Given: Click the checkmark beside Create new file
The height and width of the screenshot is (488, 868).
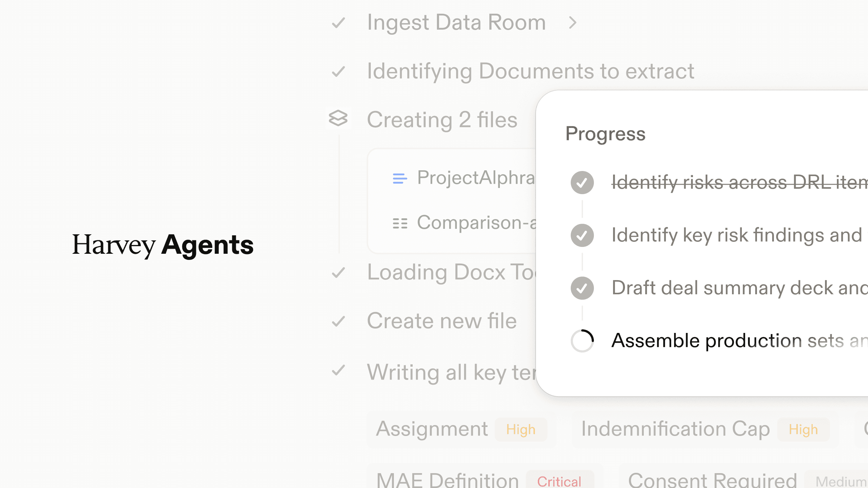Looking at the screenshot, I should click(x=339, y=321).
